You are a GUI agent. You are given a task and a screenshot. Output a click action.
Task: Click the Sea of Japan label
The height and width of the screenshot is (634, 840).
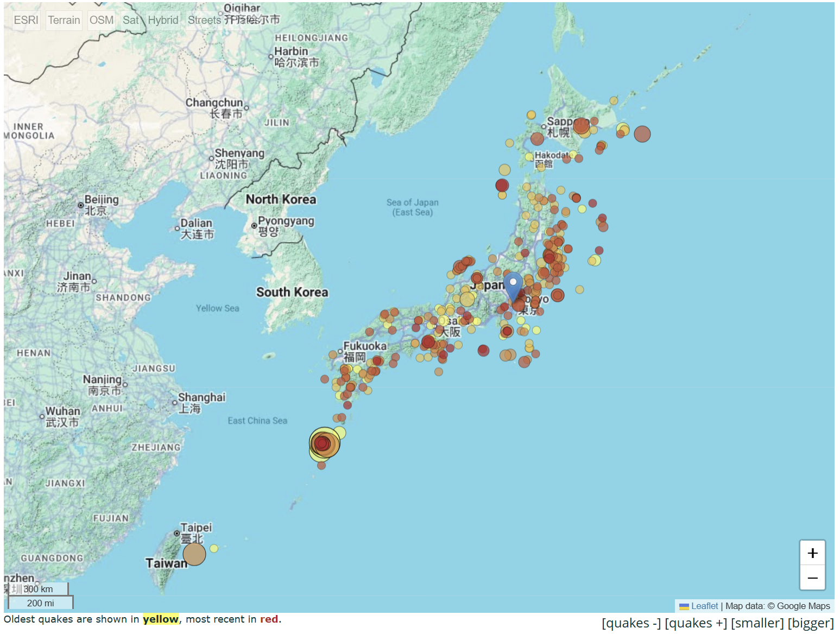point(413,207)
